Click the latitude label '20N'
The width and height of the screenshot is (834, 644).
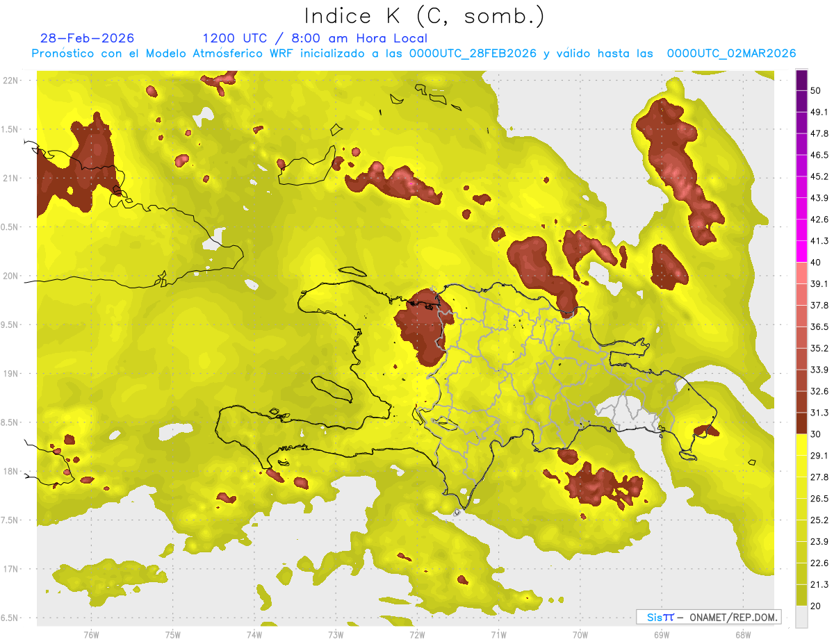point(10,276)
